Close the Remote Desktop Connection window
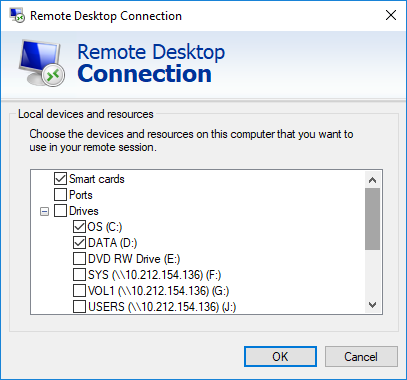The width and height of the screenshot is (407, 380). click(391, 15)
